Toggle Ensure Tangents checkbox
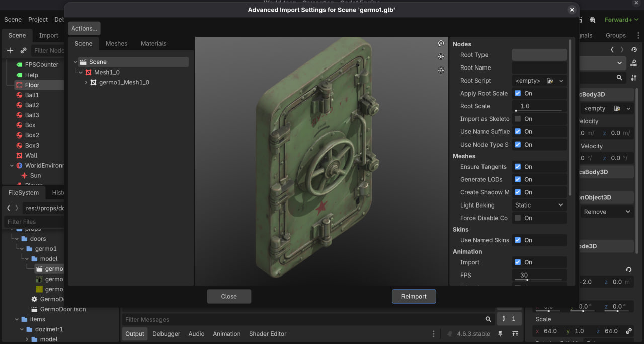644x344 pixels. [518, 167]
